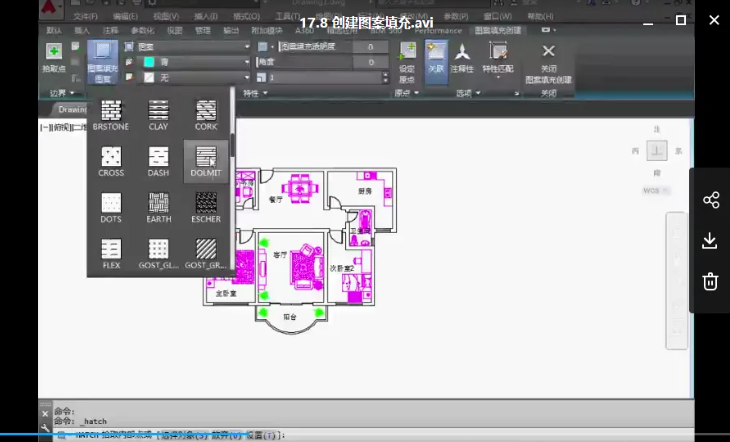730x442 pixels.
Task: Click ViewCube 西 (west) direction
Action: point(635,151)
